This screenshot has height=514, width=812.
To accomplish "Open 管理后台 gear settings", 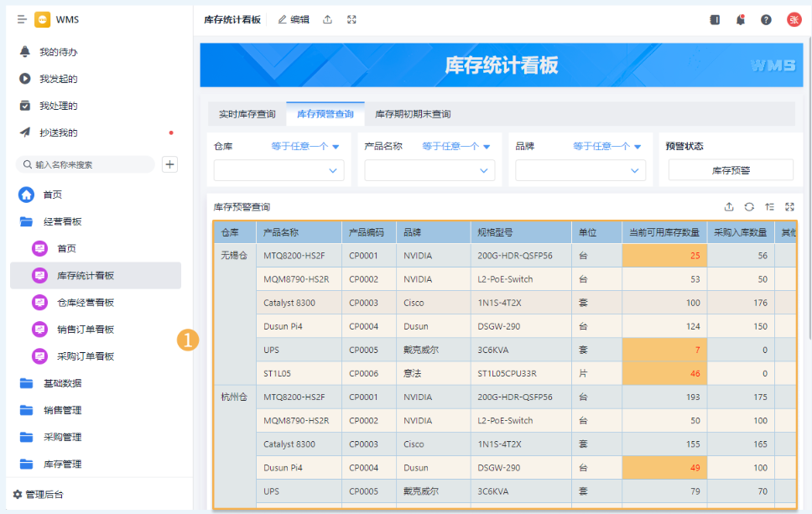I will tap(38, 495).
